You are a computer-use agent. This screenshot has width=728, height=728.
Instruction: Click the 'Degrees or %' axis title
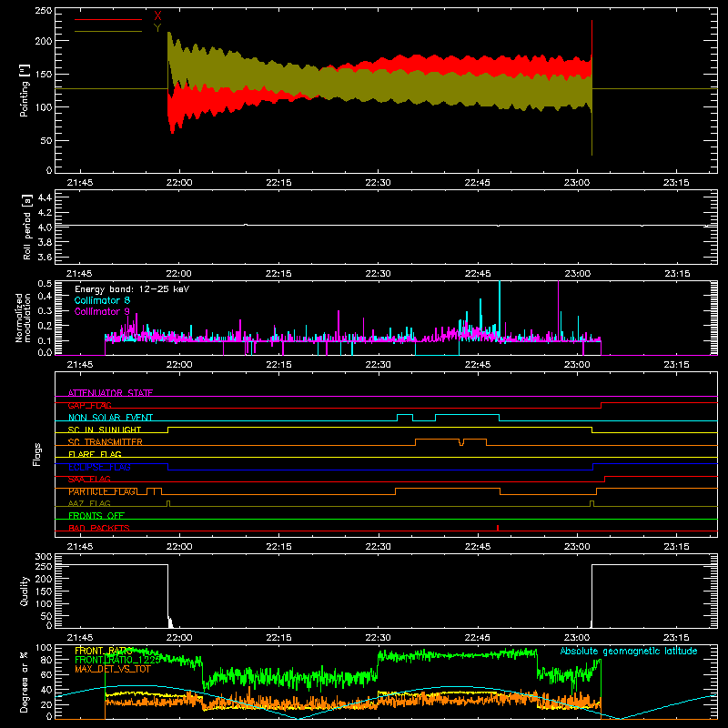[x=24, y=682]
